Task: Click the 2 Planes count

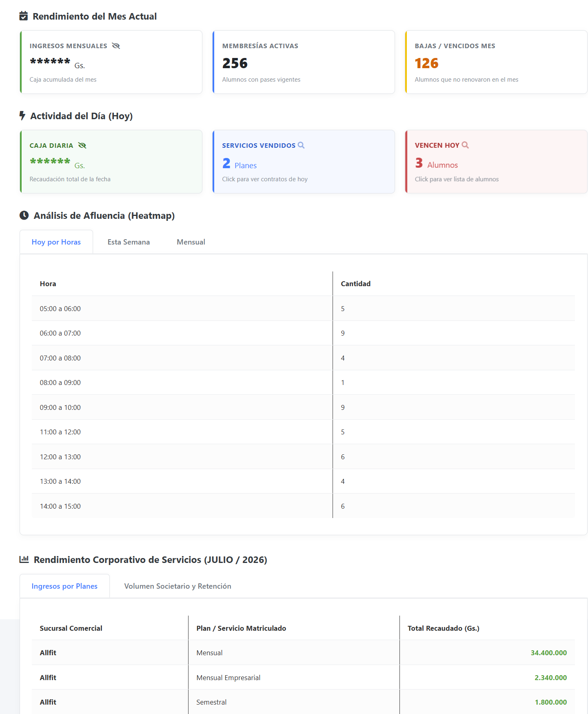Action: click(240, 164)
